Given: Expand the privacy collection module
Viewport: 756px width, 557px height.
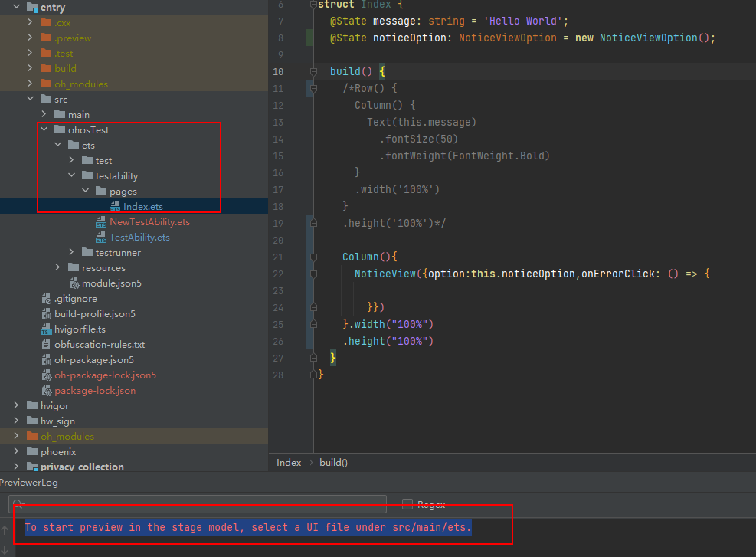Looking at the screenshot, I should pyautogui.click(x=16, y=467).
